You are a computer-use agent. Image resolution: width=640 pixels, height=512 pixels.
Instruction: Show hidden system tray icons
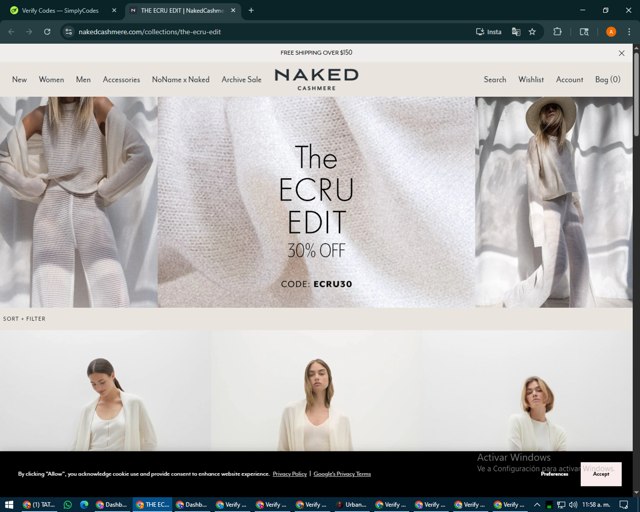point(537,505)
